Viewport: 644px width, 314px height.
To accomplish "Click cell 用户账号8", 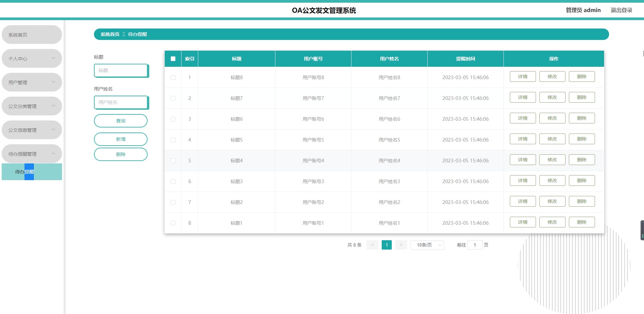I will click(x=313, y=77).
